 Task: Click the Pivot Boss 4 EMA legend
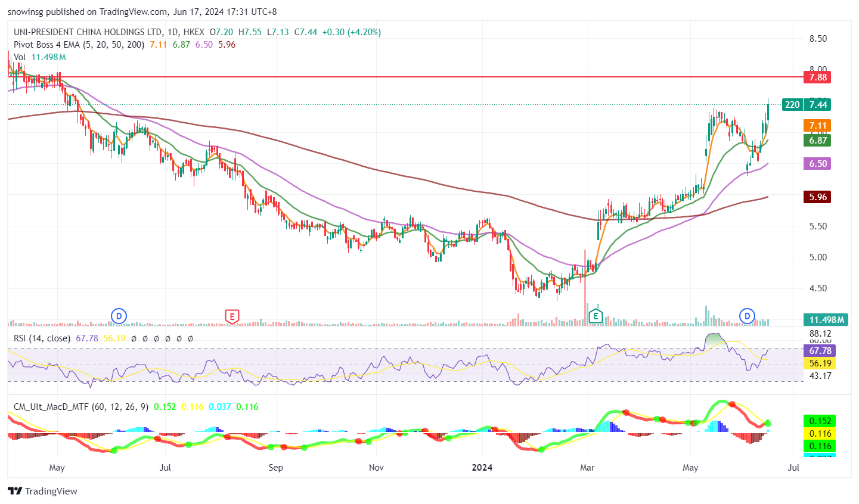pyautogui.click(x=79, y=45)
